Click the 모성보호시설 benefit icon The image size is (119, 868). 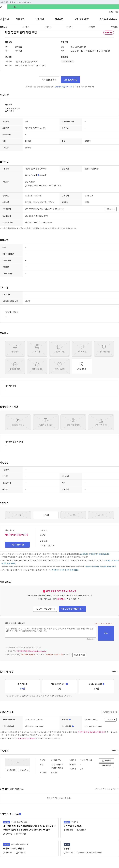(59, 366)
